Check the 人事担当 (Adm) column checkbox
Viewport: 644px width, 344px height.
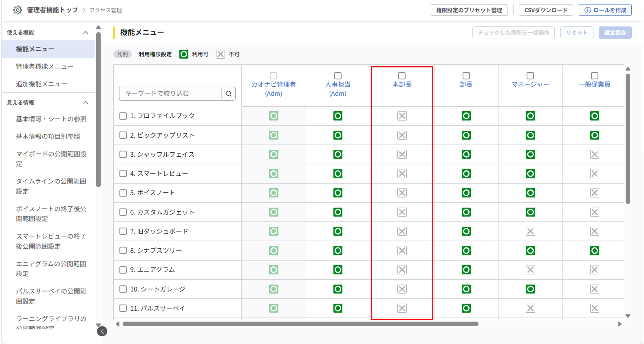point(338,75)
